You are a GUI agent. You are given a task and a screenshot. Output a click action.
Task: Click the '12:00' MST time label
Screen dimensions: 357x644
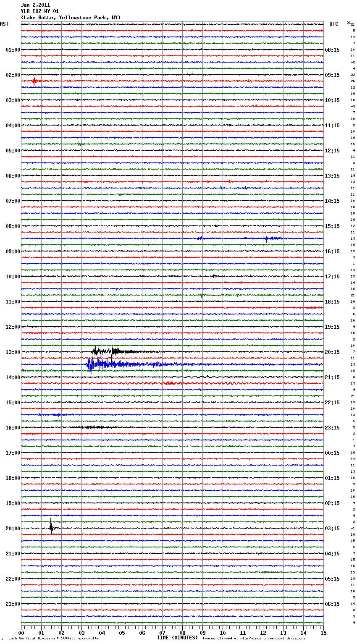(13, 327)
